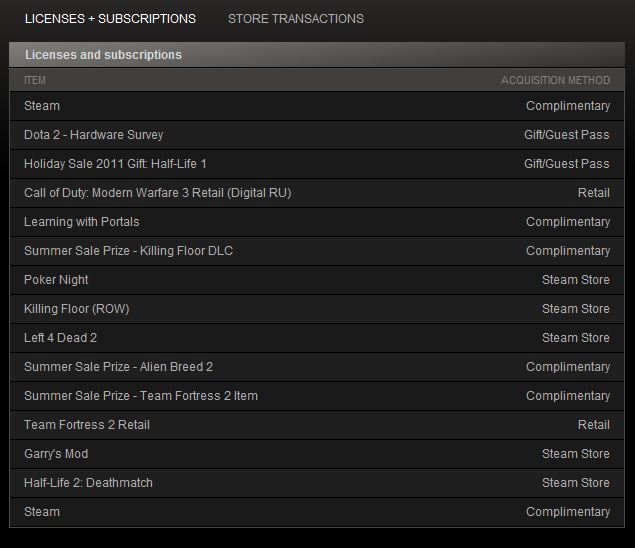The height and width of the screenshot is (548, 635).
Task: Click Steam Store method for Poker Night
Action: tap(575, 280)
